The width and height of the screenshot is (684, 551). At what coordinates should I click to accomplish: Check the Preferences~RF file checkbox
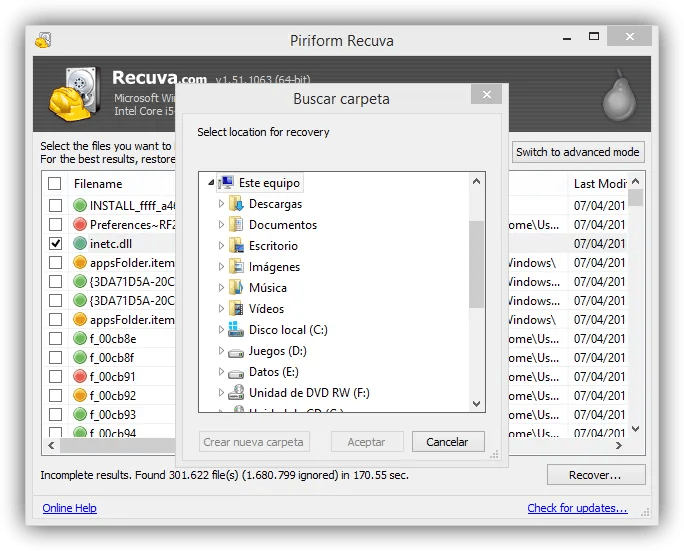[55, 224]
